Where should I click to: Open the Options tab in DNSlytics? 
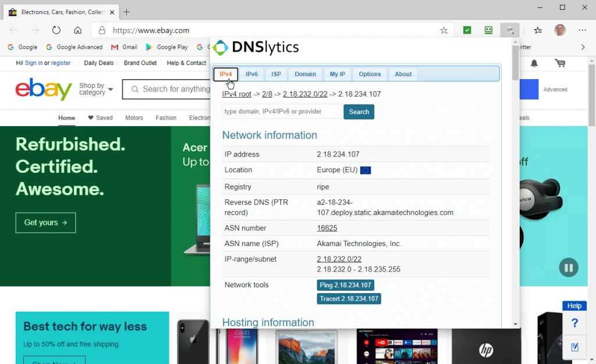[x=370, y=74]
